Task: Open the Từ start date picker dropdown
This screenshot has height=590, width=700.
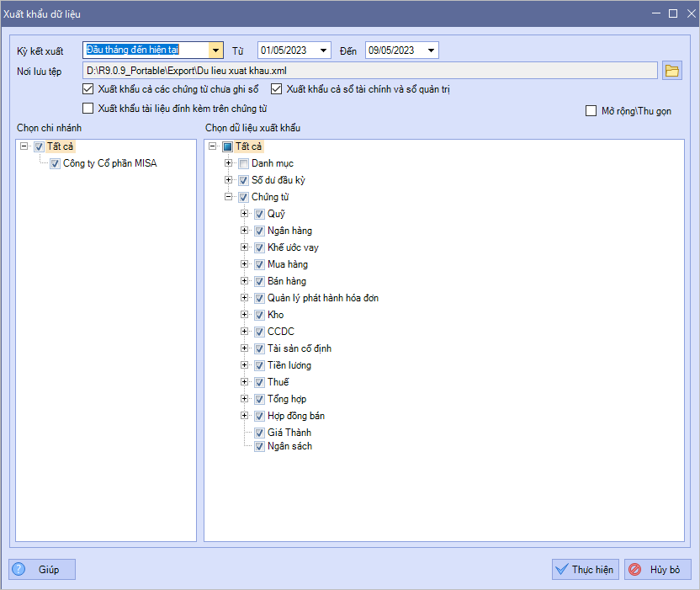Action: pyautogui.click(x=325, y=50)
